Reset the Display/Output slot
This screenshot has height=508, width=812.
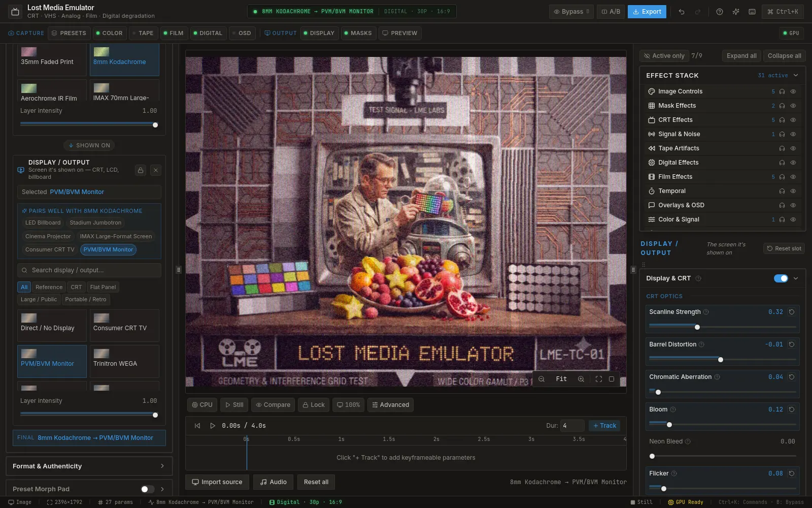click(x=784, y=248)
